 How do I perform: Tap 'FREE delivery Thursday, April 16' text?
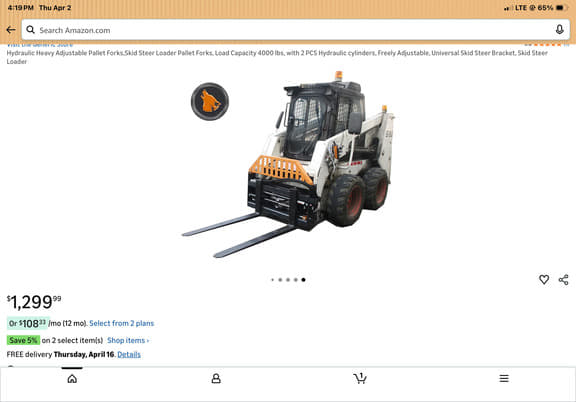click(61, 355)
